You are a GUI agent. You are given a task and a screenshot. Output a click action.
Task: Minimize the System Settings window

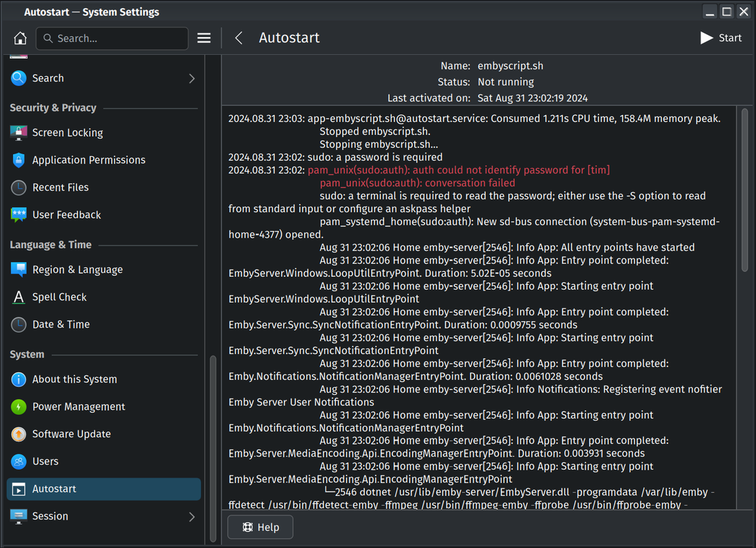(x=709, y=12)
